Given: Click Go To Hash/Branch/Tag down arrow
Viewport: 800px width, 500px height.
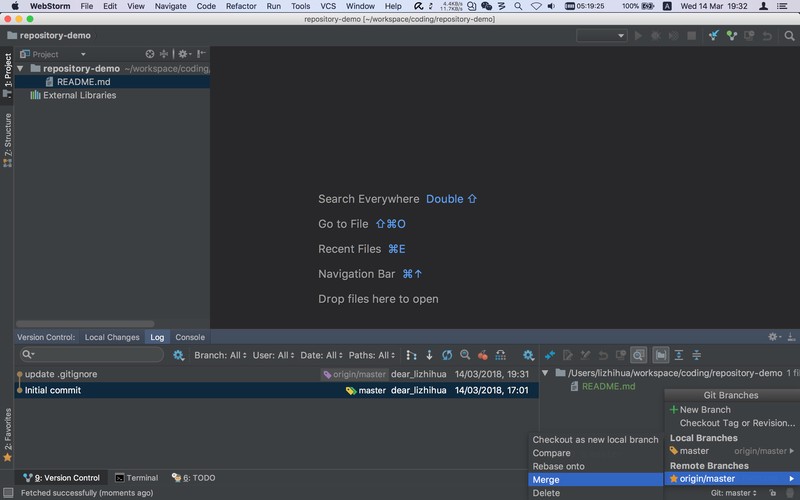Looking at the screenshot, I should [429, 355].
